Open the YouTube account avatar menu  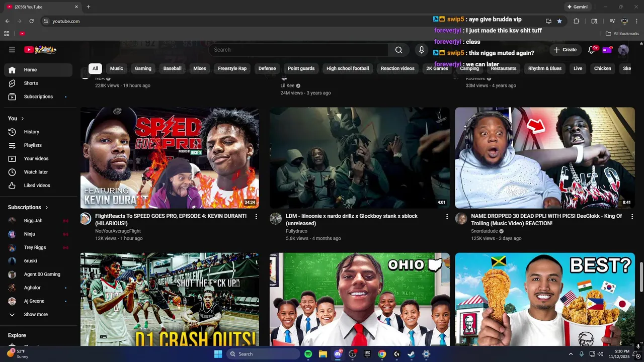[623, 50]
